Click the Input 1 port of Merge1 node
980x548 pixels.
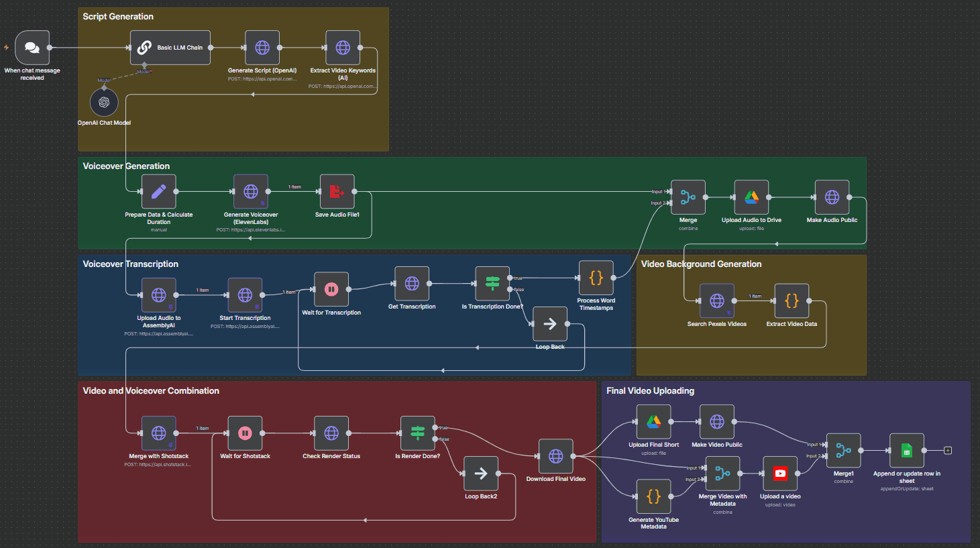(825, 444)
